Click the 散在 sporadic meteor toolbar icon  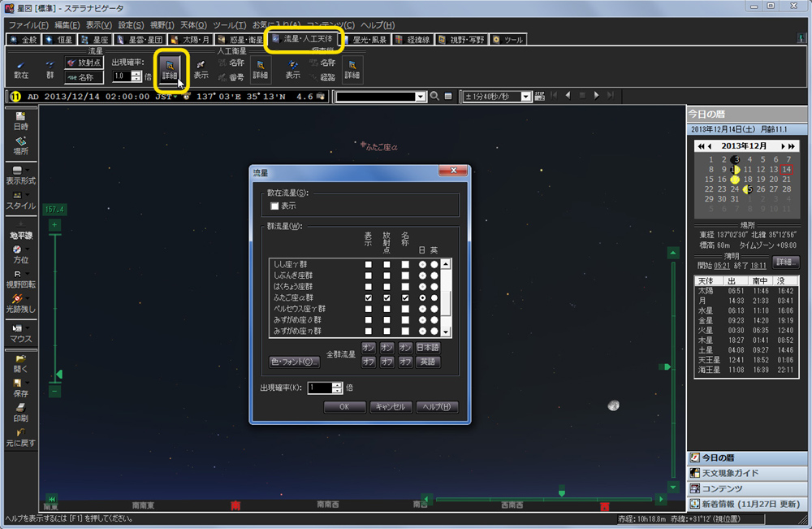click(21, 69)
